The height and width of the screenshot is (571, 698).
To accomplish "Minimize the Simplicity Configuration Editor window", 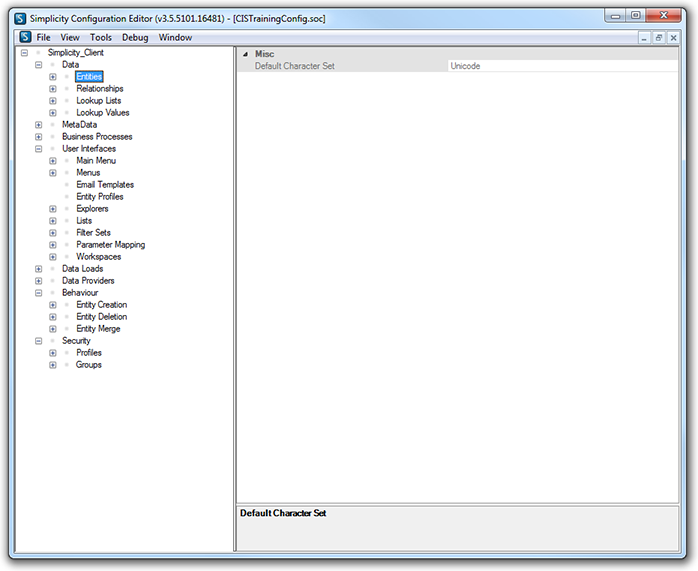I will pyautogui.click(x=616, y=16).
